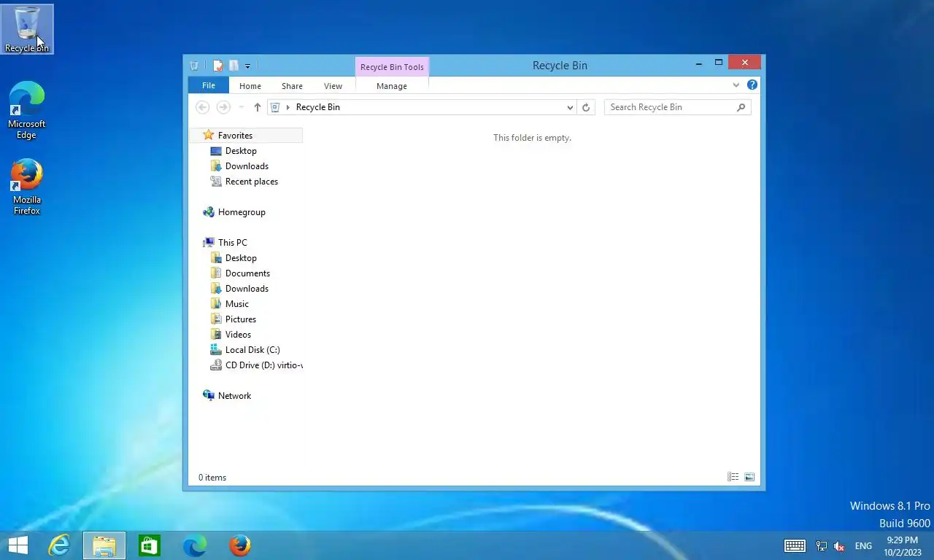This screenshot has height=560, width=934.
Task: Select the Mozilla Firefox desktop shortcut
Action: tap(27, 187)
